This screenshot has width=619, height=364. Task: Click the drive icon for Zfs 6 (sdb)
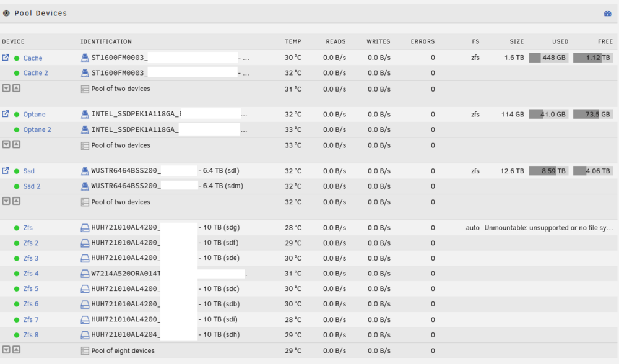85,305
